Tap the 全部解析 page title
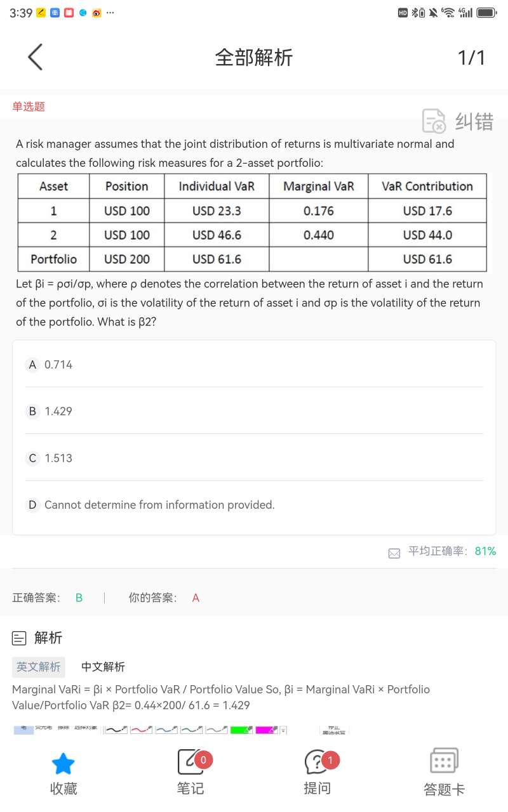Viewport: 508px width, 812px height. coord(254,58)
